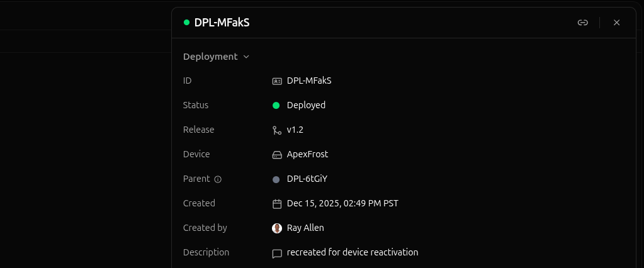Click the device icon beside ApexFrost

pos(276,155)
